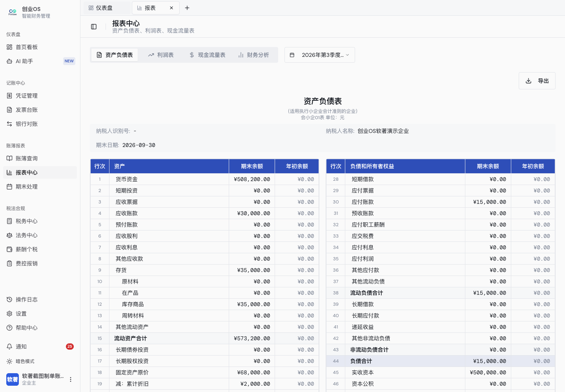
Task: Click the 资本公积 row label
Action: point(363,384)
